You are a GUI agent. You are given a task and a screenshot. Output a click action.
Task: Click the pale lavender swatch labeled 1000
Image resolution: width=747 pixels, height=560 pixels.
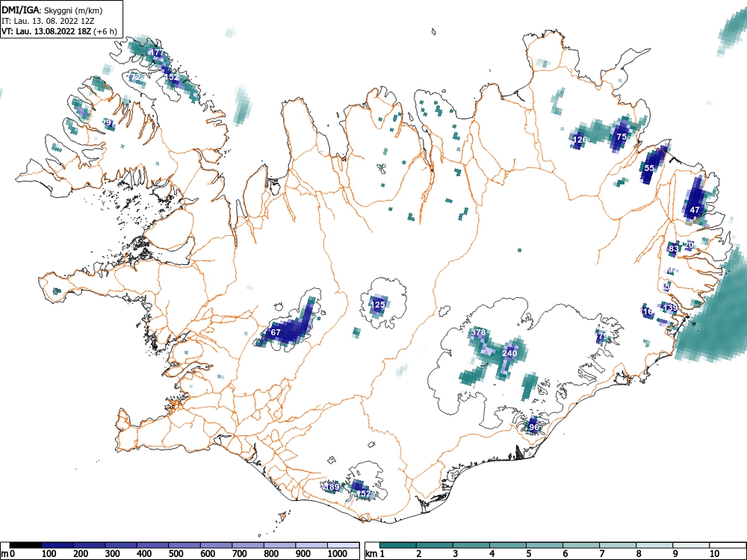coord(344,545)
